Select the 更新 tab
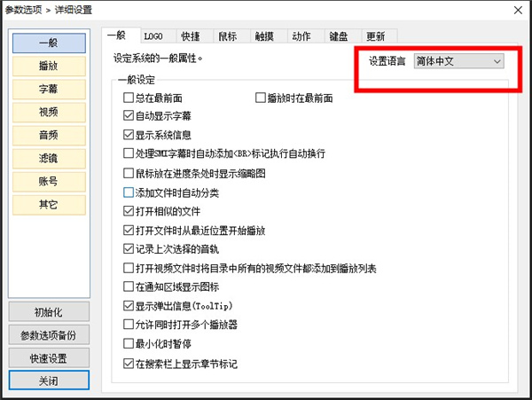 [x=374, y=36]
